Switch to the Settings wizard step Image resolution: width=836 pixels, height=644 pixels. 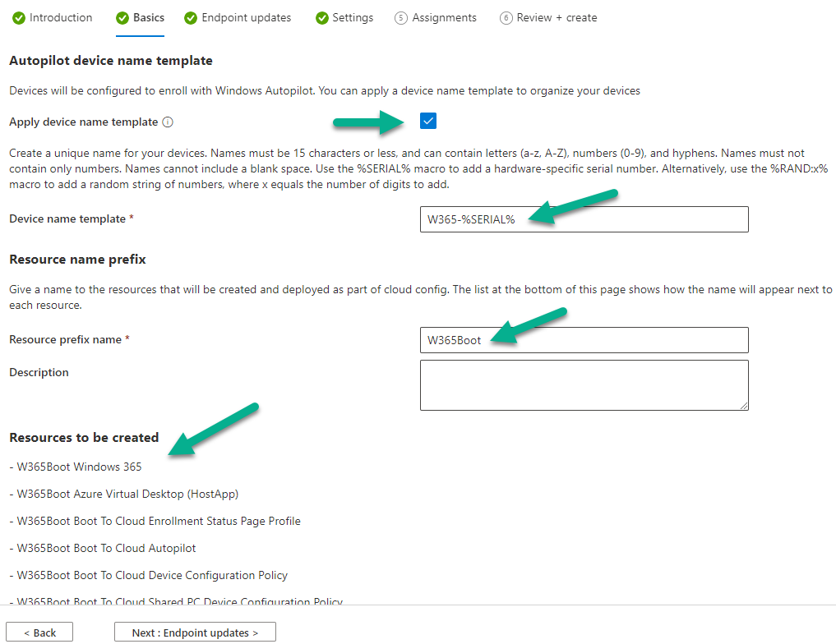(344, 17)
